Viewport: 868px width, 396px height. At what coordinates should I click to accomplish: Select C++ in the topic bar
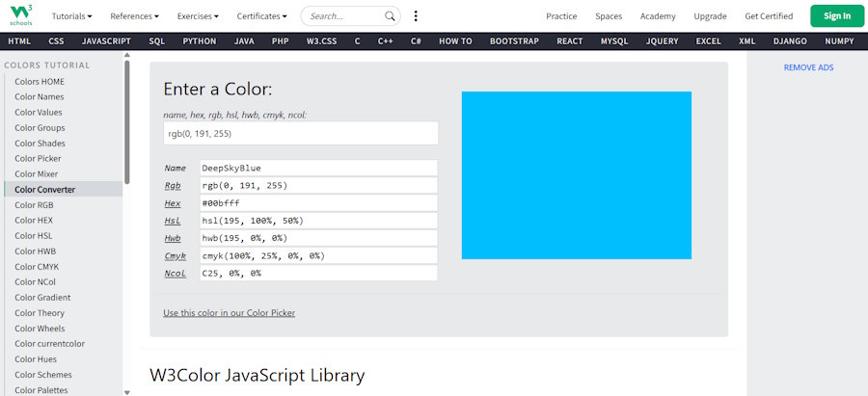tap(385, 40)
